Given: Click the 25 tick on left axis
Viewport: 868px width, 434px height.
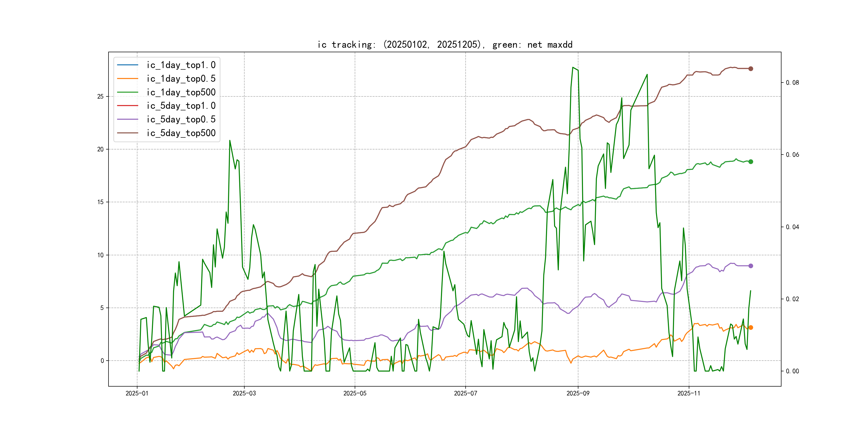Looking at the screenshot, I should click(100, 96).
